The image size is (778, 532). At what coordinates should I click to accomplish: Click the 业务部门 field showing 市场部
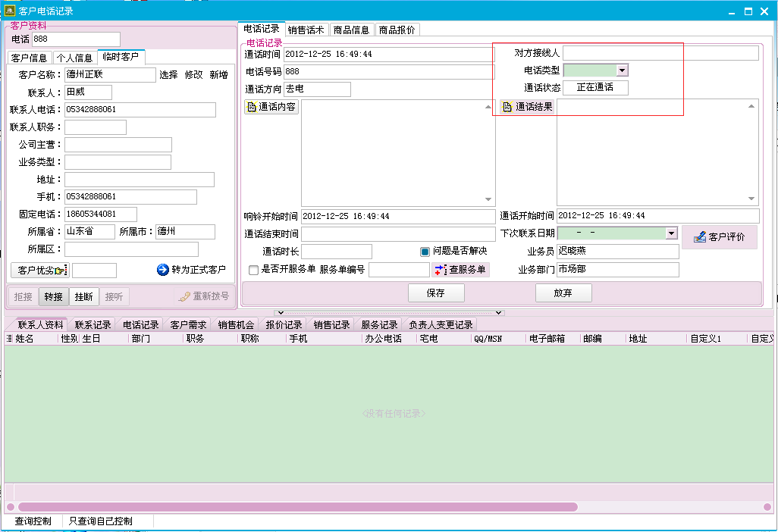tap(618, 269)
